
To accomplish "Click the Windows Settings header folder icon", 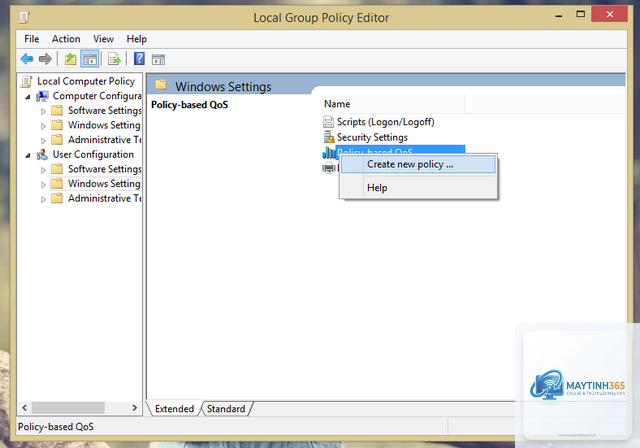I will [x=161, y=84].
